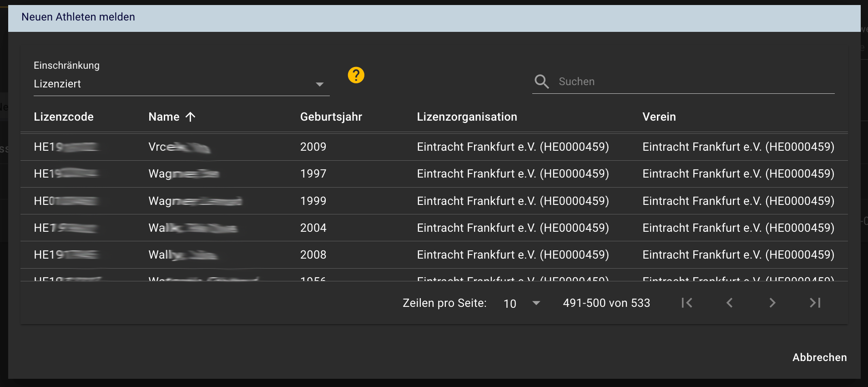Open the Zeilen pro Seite dropdown
This screenshot has height=387, width=868.
[522, 303]
